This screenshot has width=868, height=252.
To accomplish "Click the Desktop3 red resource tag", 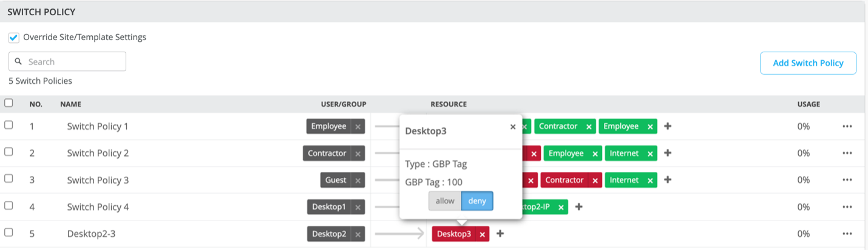I will (453, 234).
